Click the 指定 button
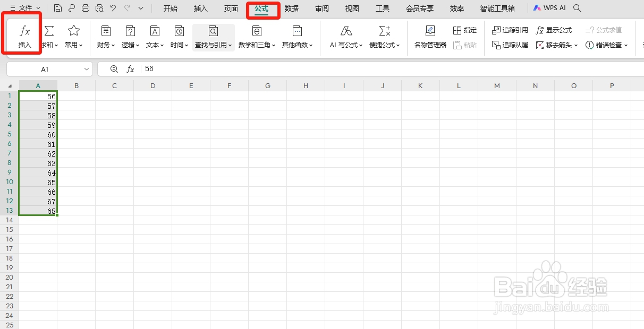Image resolution: width=644 pixels, height=329 pixels. pos(465,30)
